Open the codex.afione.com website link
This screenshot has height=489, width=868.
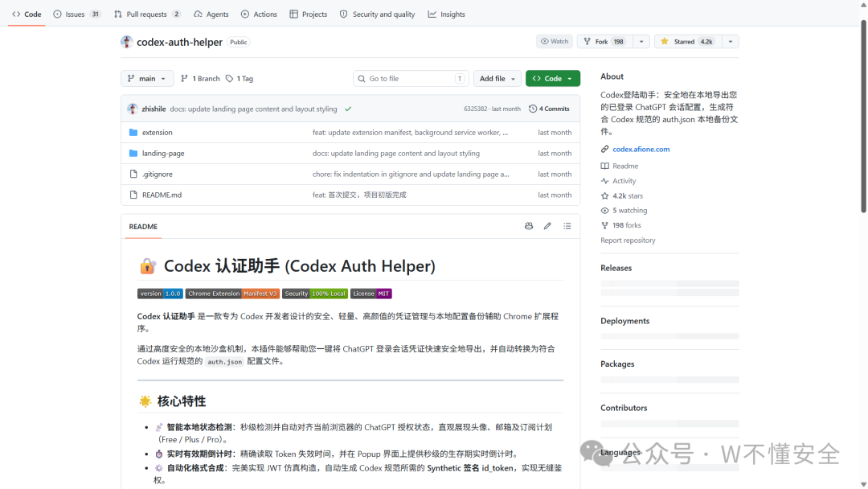[x=641, y=149]
